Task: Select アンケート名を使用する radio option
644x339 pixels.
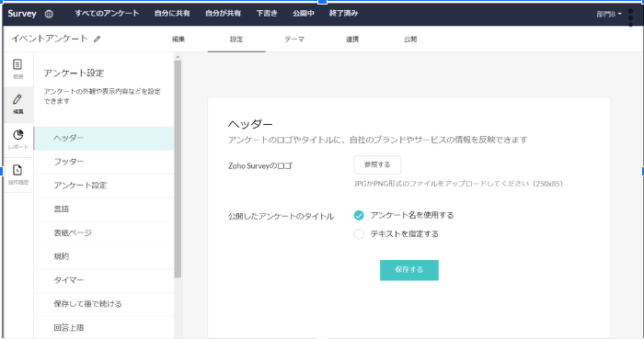Action: click(359, 215)
